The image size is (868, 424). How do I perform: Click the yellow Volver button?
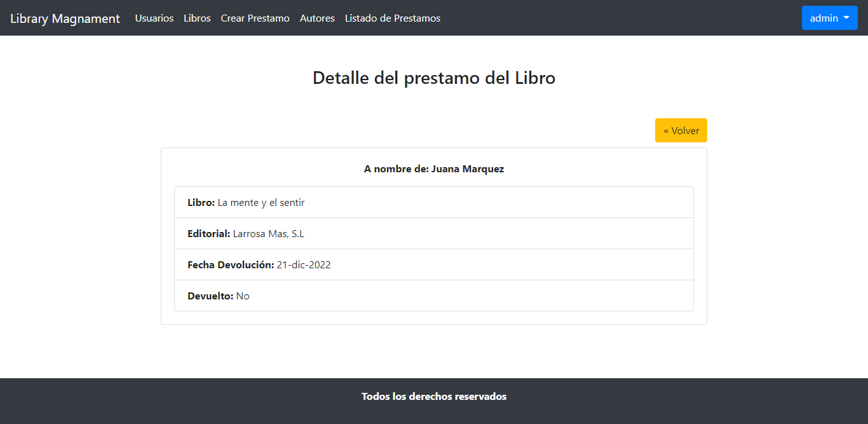pyautogui.click(x=681, y=130)
